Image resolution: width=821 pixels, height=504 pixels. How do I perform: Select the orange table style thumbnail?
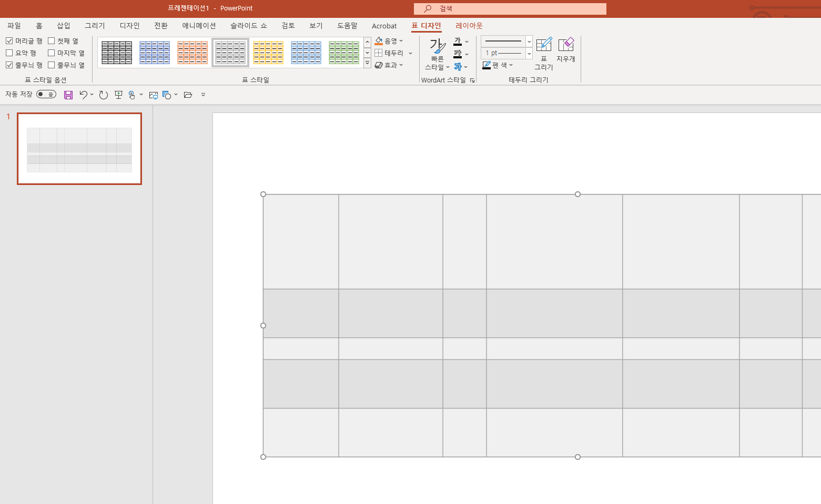(x=192, y=53)
